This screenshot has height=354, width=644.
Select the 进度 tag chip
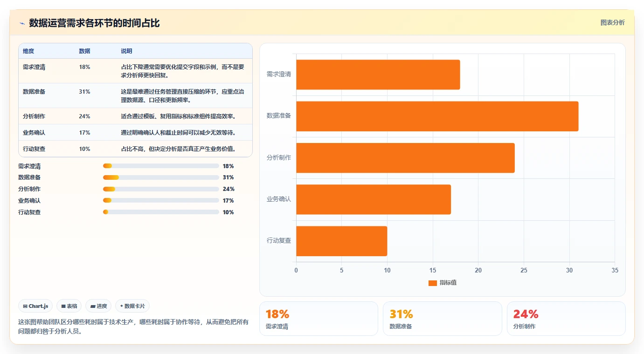98,306
